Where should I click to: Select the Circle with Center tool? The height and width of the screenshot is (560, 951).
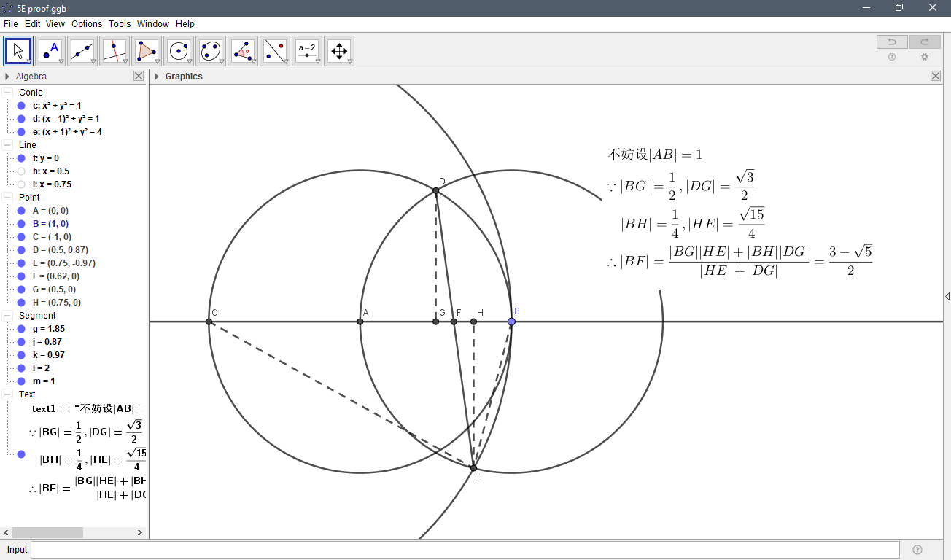point(179,50)
